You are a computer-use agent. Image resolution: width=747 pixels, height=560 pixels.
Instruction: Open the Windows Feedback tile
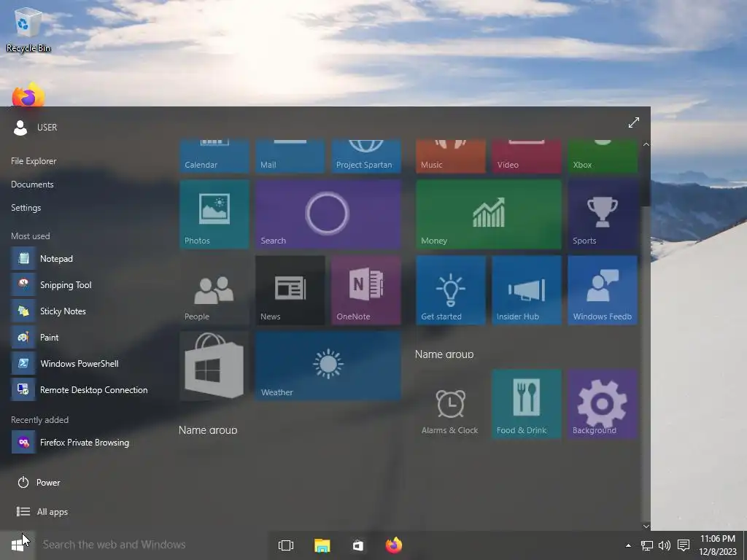(x=602, y=290)
